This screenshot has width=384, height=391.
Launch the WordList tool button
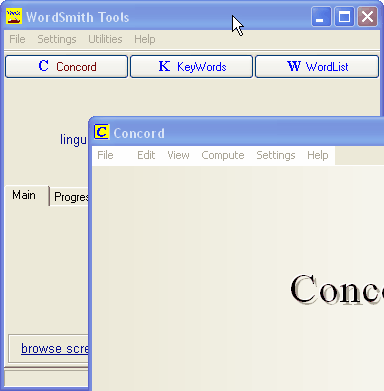[x=317, y=67]
